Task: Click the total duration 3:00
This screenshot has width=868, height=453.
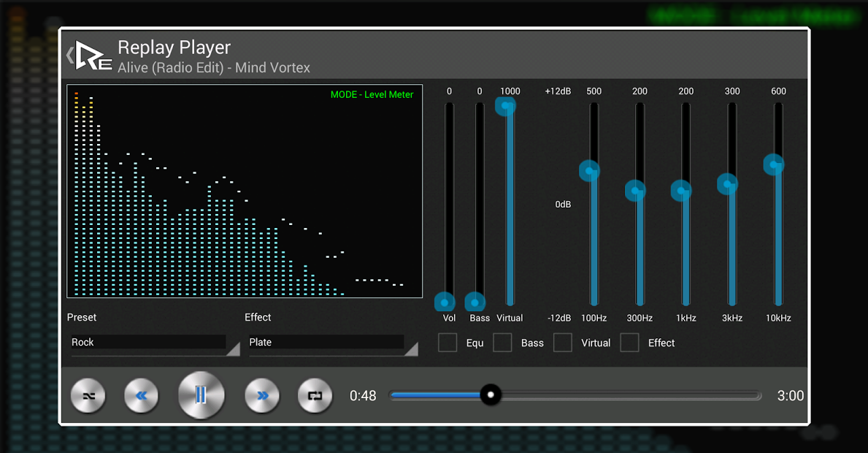Action: (x=791, y=395)
